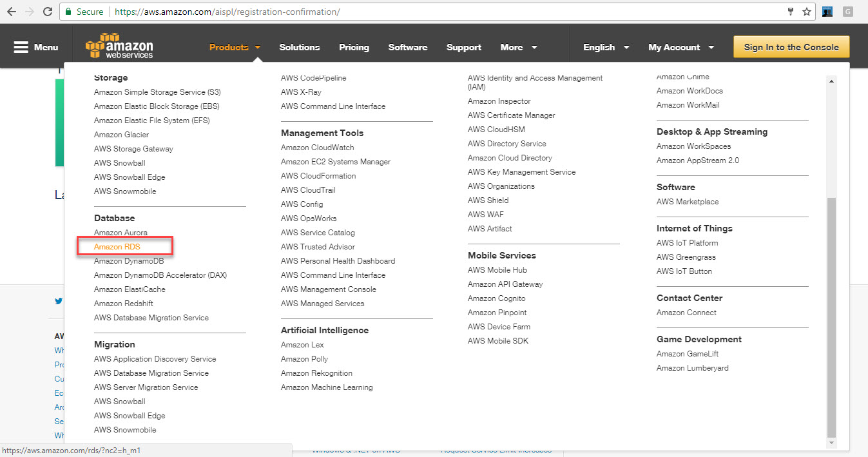Screen dimensions: 868x457
Task: Select AWS Key Management Service
Action: 522,172
